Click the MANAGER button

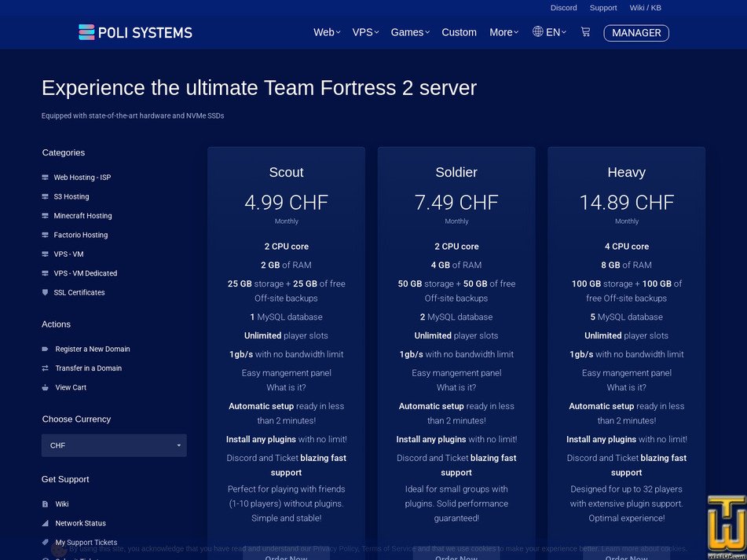(636, 33)
